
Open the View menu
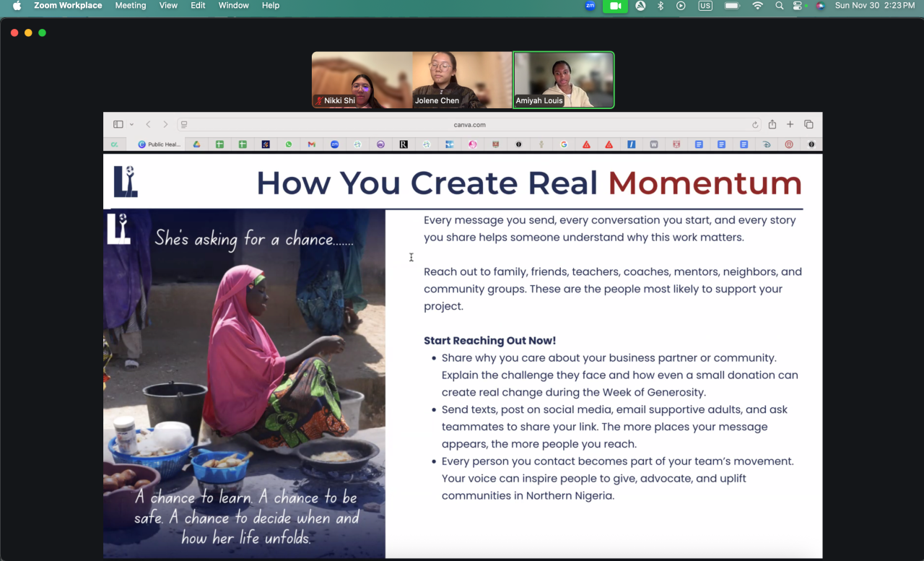click(x=168, y=6)
